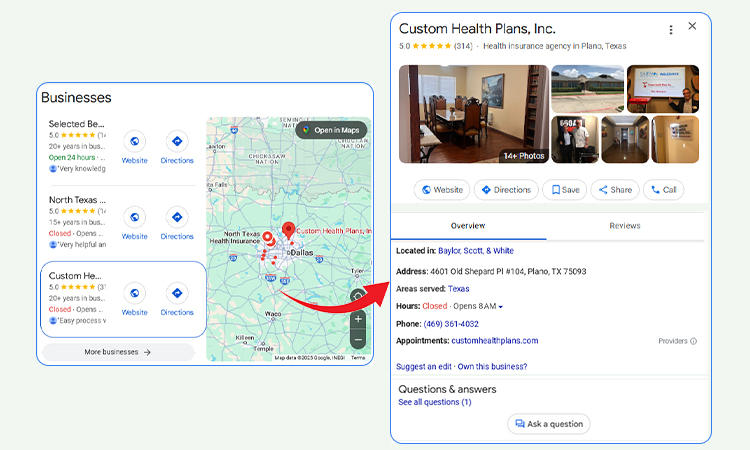Image resolution: width=750 pixels, height=450 pixels.
Task: Open the dining room photo with 14+ Photos
Action: (x=474, y=114)
